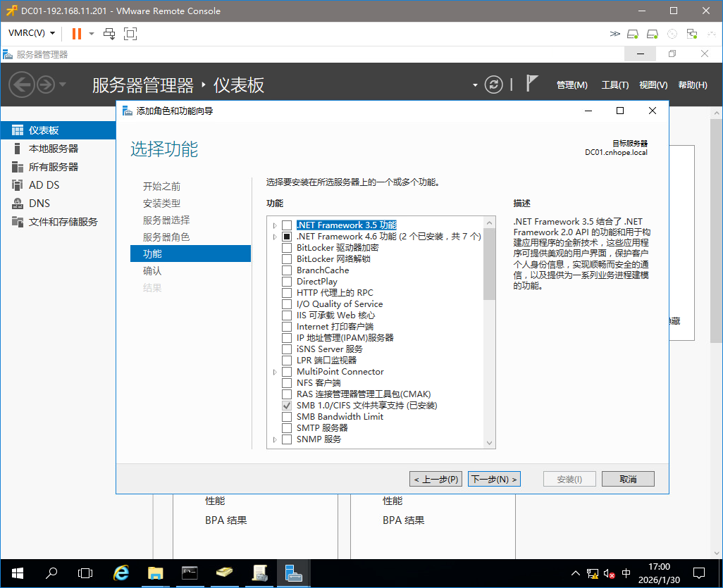This screenshot has height=588, width=723.
Task: Check the NFS 客户端 checkbox
Action: click(287, 383)
